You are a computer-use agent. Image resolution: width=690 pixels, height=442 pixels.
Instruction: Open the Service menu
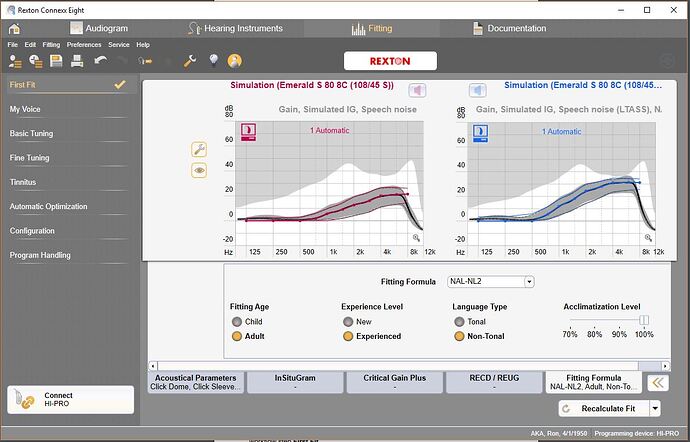click(x=119, y=45)
